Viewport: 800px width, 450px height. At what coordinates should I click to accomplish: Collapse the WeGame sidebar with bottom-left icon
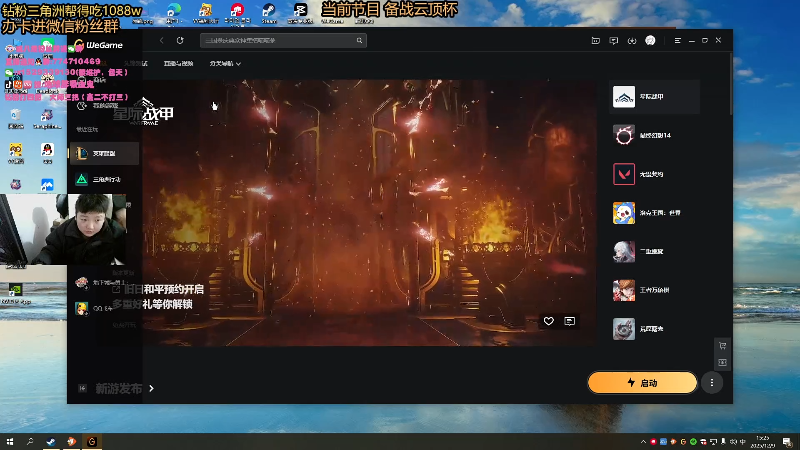point(83,388)
